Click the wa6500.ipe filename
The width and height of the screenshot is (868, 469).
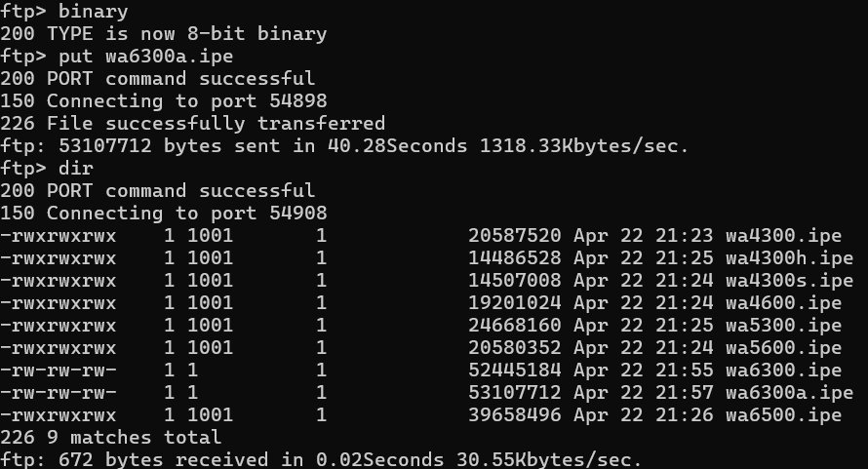tap(783, 414)
